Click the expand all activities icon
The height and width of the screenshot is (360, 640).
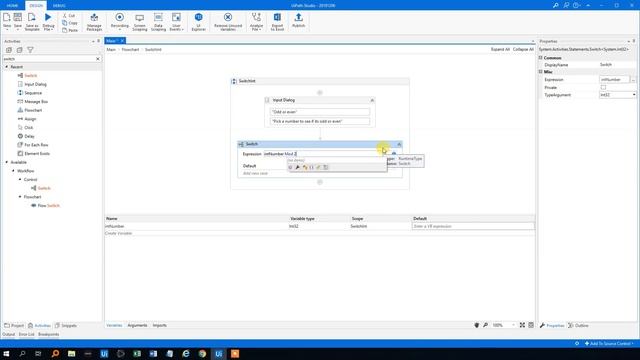pyautogui.click(x=9, y=50)
